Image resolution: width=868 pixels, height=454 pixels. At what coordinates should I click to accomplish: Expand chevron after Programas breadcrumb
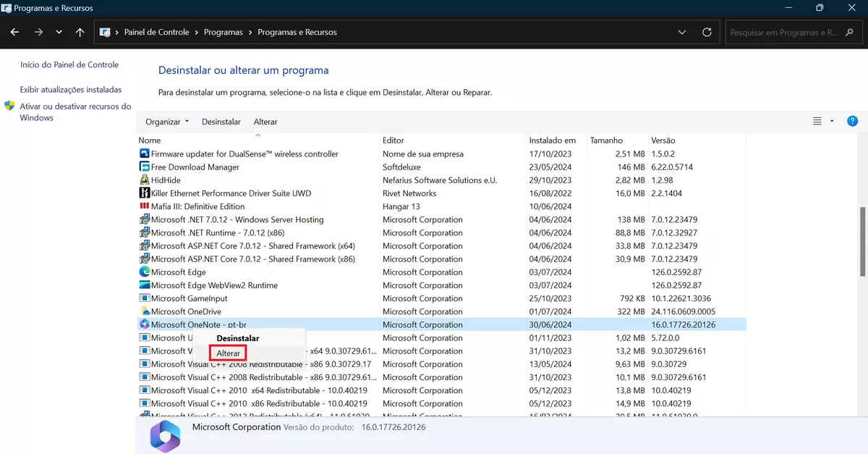click(x=250, y=33)
